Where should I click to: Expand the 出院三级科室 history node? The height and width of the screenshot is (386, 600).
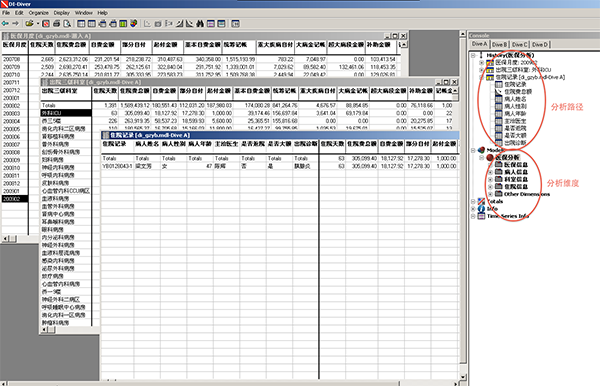pos(481,70)
